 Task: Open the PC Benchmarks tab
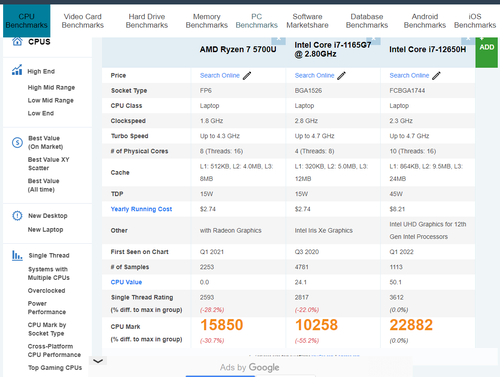pyautogui.click(x=256, y=21)
